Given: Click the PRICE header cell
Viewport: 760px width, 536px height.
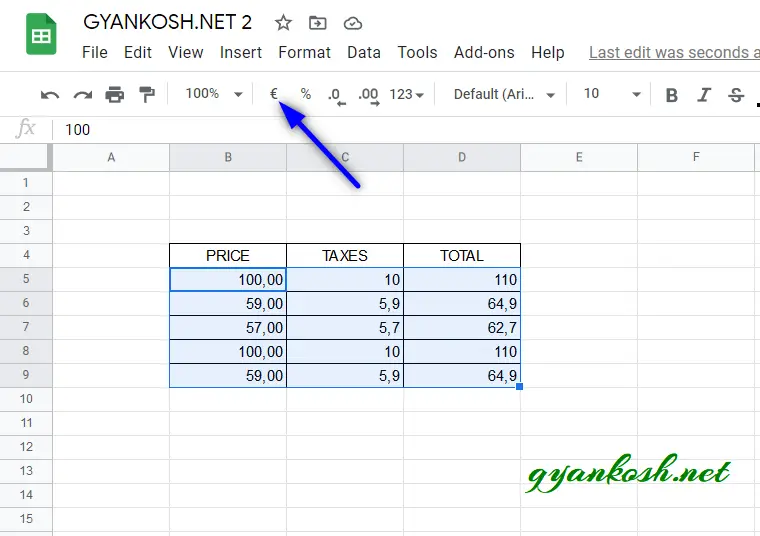Looking at the screenshot, I should tap(228, 255).
